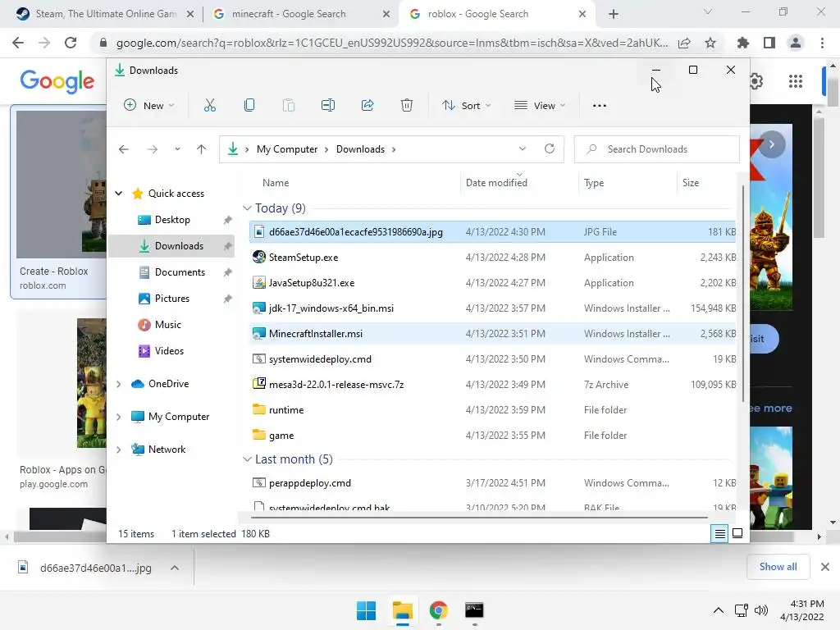Screen dimensions: 840x630
Task: Bookmark this page with star icon
Action: tap(710, 43)
